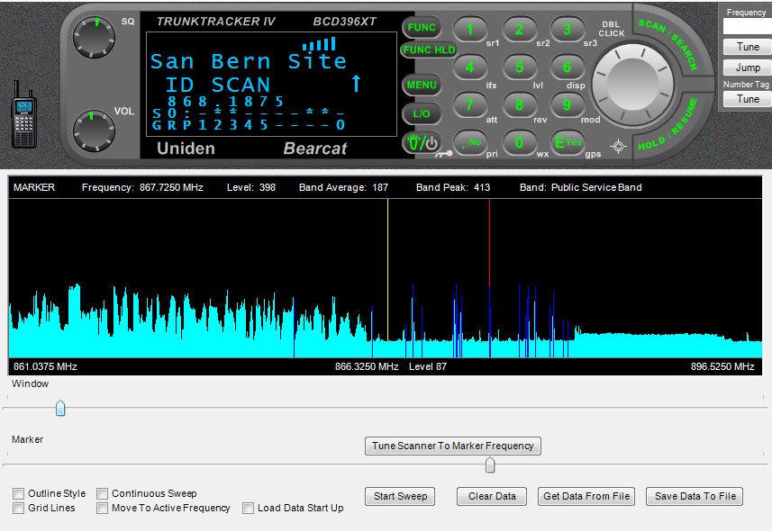Click the red marker line in spectrum
Screen dimensions: 772x532
[489, 242]
